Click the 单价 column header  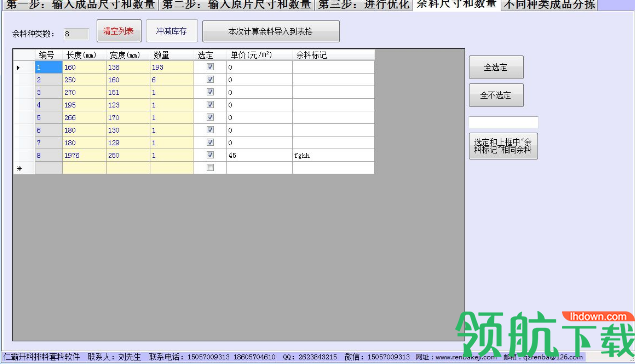coord(259,55)
